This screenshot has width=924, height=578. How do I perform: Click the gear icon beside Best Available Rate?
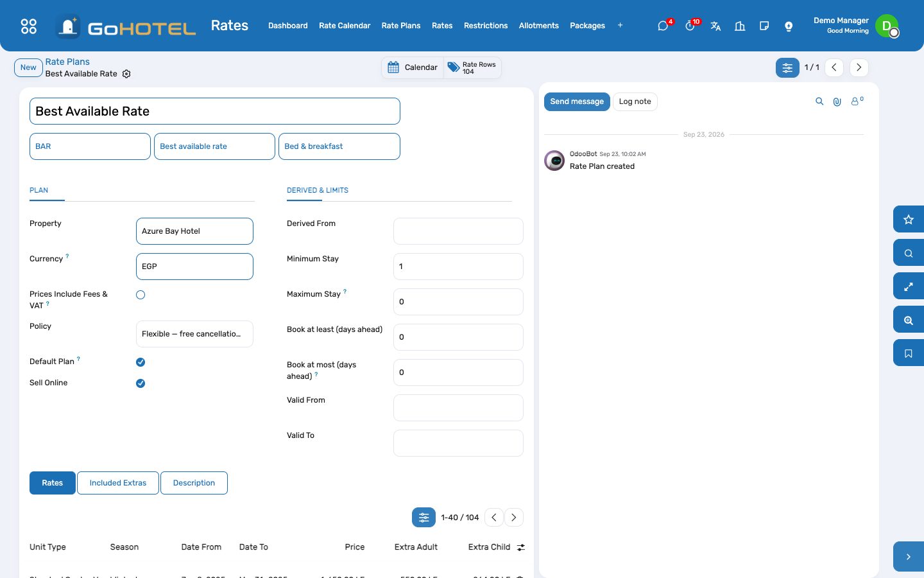tap(126, 74)
